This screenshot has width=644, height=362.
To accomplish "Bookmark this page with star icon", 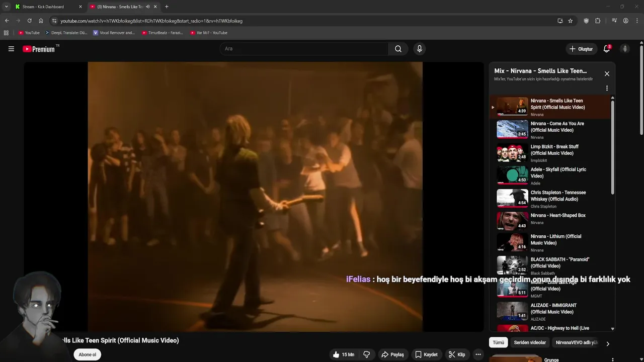I will [x=570, y=21].
